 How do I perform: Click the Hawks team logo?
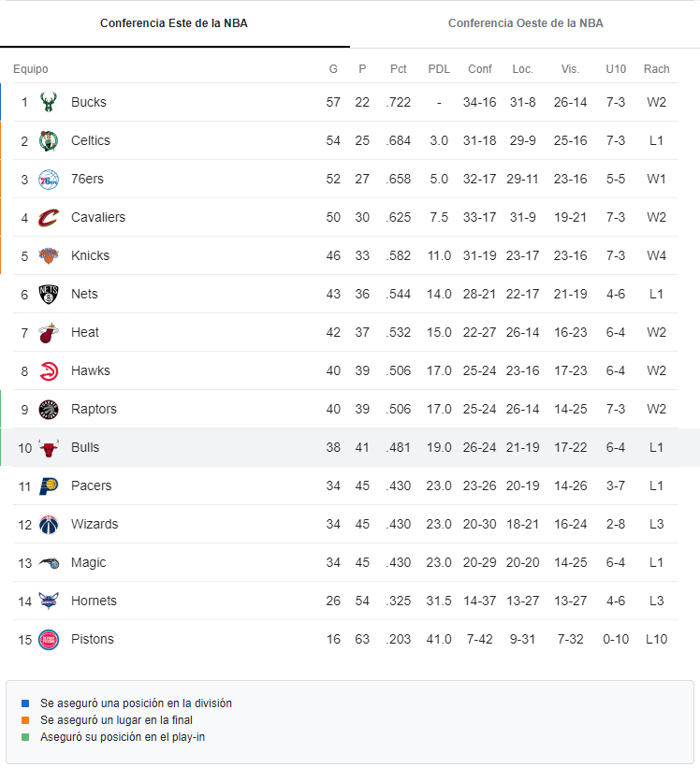49,371
